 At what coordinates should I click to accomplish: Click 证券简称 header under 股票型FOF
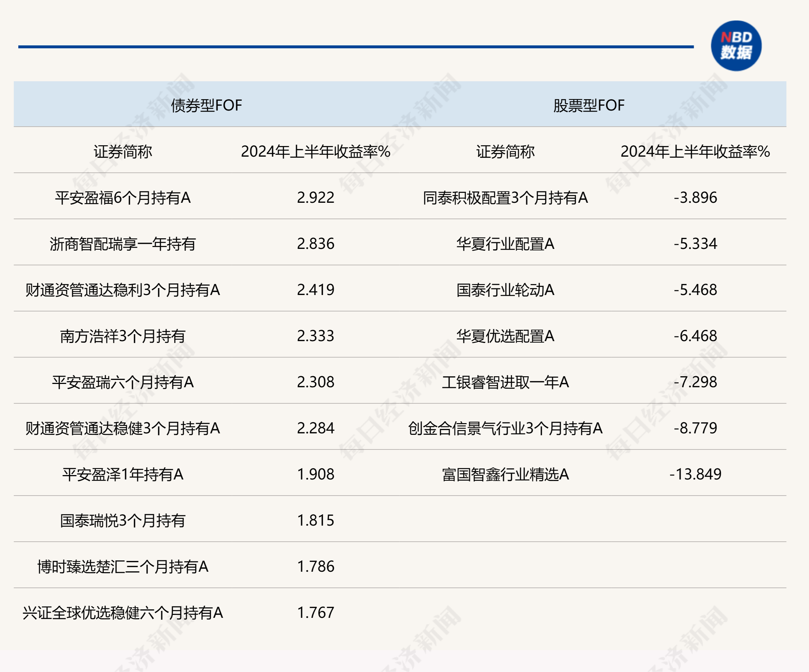(505, 151)
